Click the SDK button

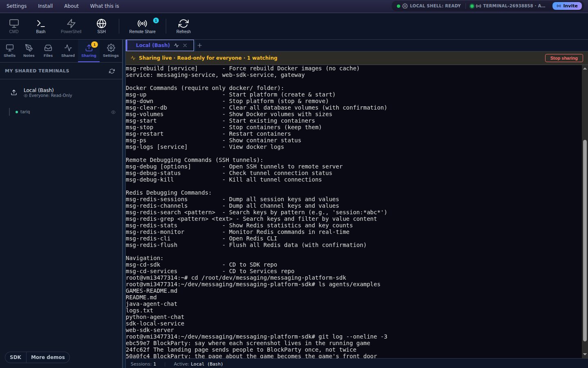pos(16,357)
